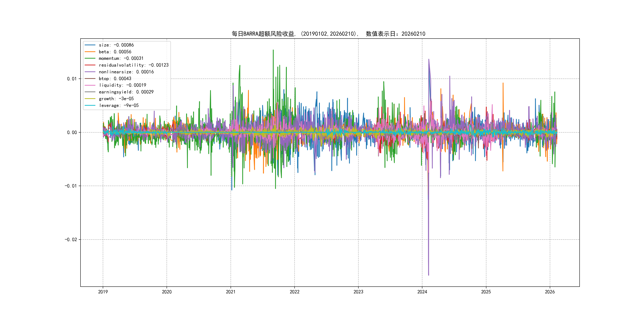Click the 2026 x-axis tick label

pos(550,292)
